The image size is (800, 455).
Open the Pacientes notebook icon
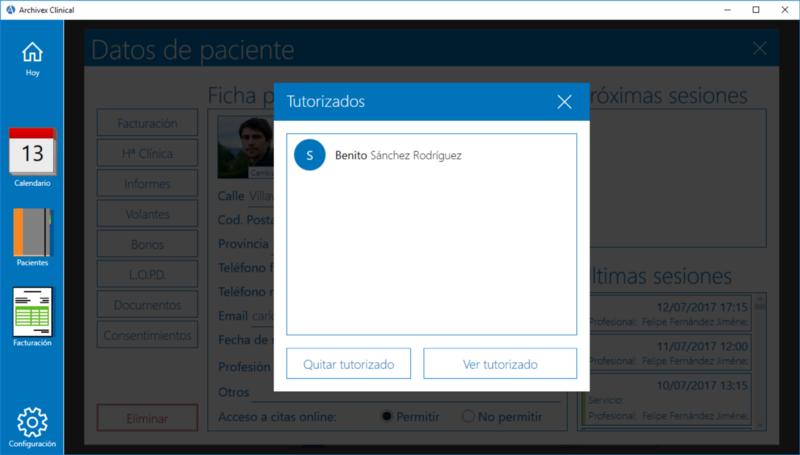point(32,237)
